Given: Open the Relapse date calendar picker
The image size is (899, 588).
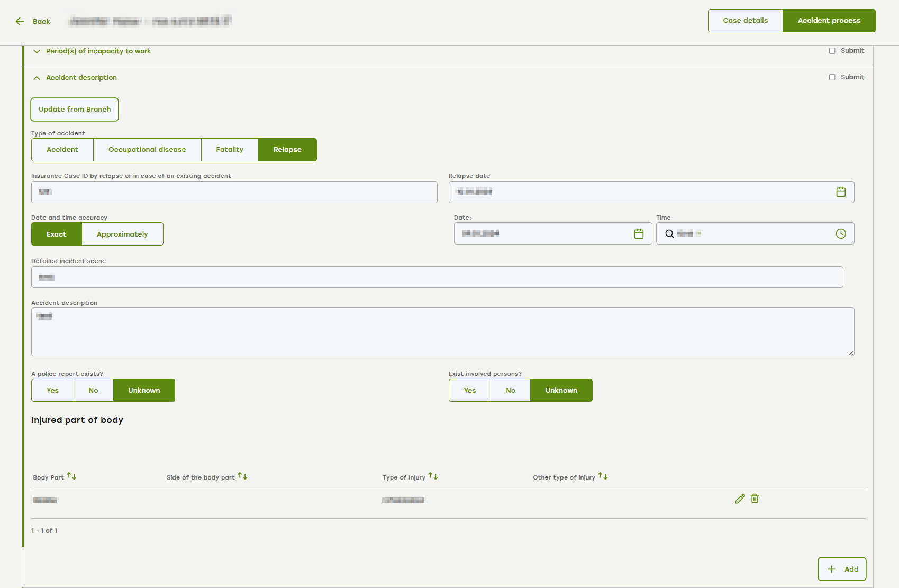Looking at the screenshot, I should 841,192.
